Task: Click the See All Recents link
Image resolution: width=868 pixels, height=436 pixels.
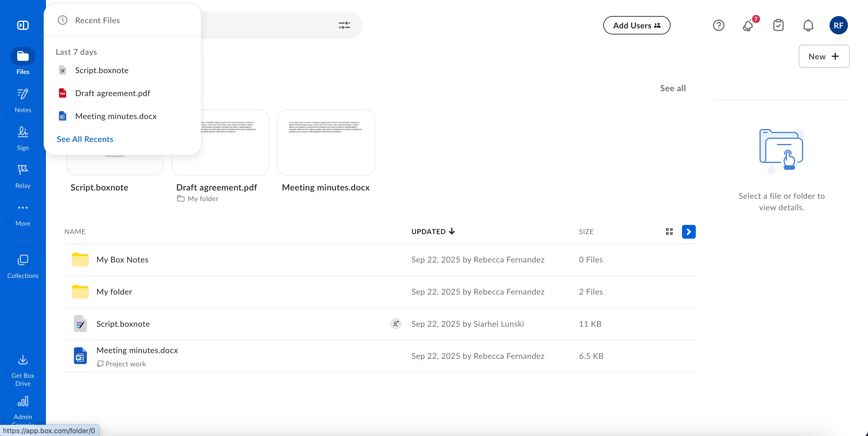Action: tap(85, 139)
